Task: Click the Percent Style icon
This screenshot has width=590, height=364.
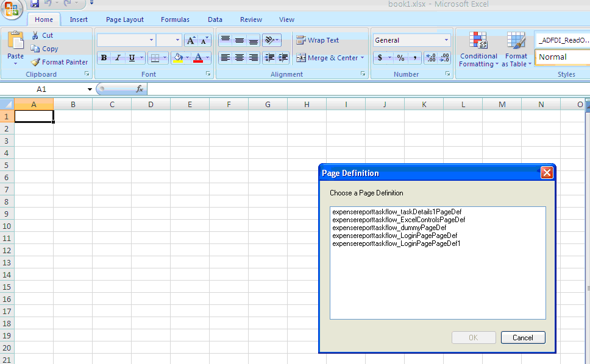Action: [400, 58]
